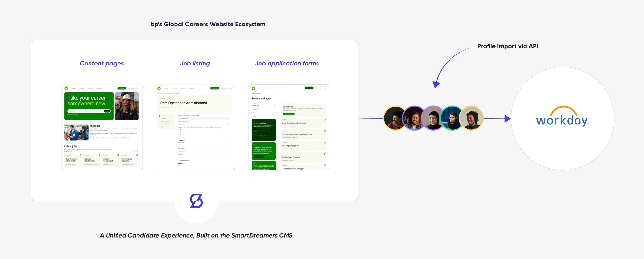Select the avatar with the teal ring
Screen dimensions: 644x259
[x=452, y=118]
